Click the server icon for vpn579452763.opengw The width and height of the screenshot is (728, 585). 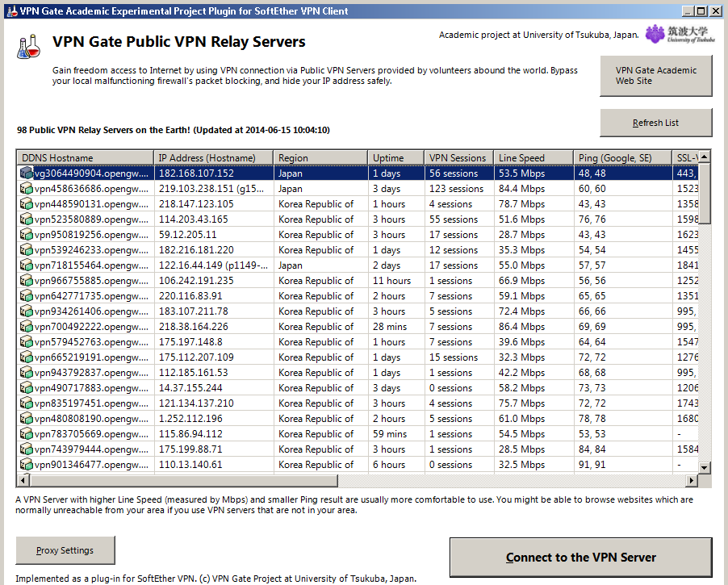[27, 341]
